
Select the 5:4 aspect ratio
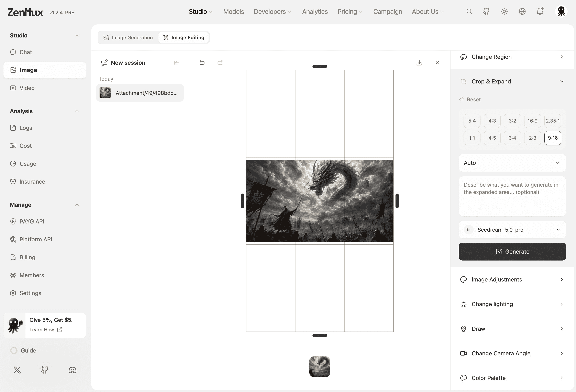coord(472,121)
